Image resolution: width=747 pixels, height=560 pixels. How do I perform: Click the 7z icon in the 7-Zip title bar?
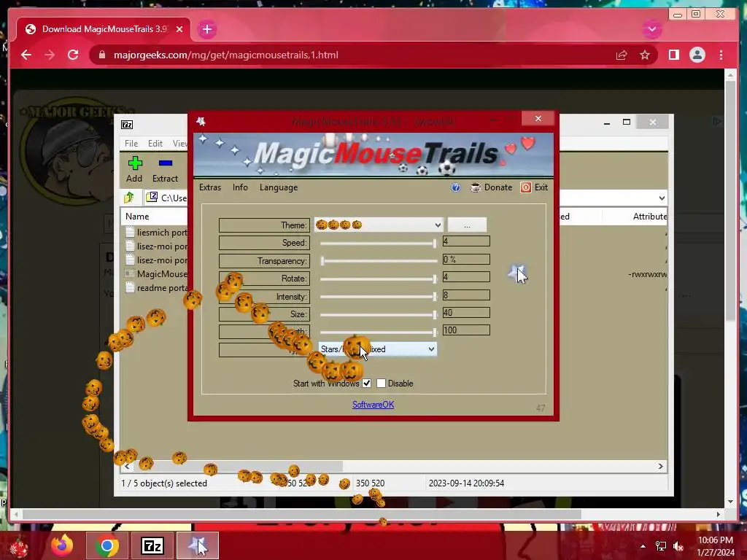pyautogui.click(x=127, y=125)
